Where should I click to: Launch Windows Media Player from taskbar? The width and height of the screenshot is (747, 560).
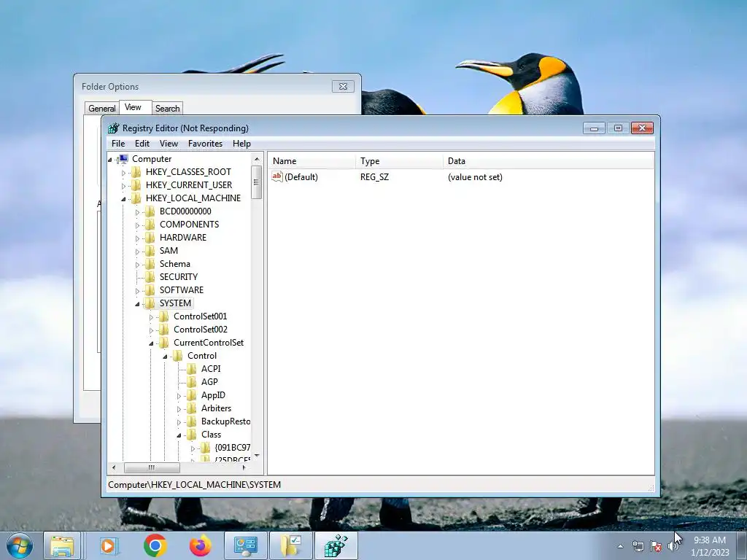109,545
